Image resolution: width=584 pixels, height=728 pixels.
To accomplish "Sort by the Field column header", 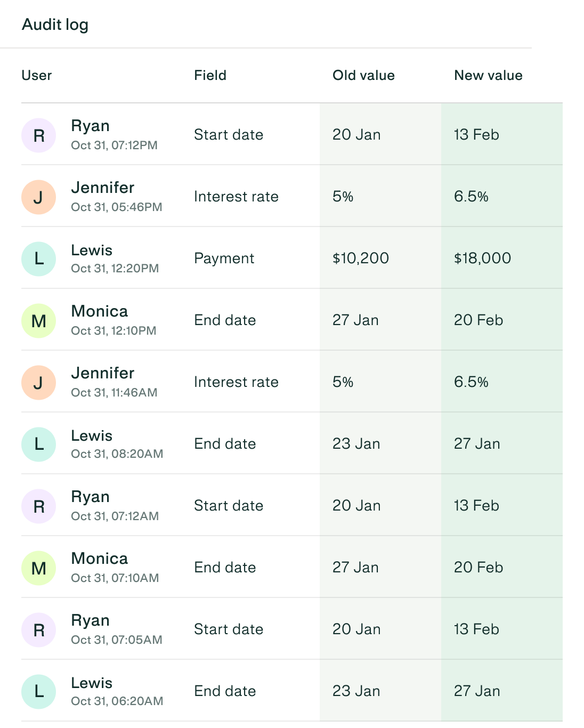I will click(210, 76).
